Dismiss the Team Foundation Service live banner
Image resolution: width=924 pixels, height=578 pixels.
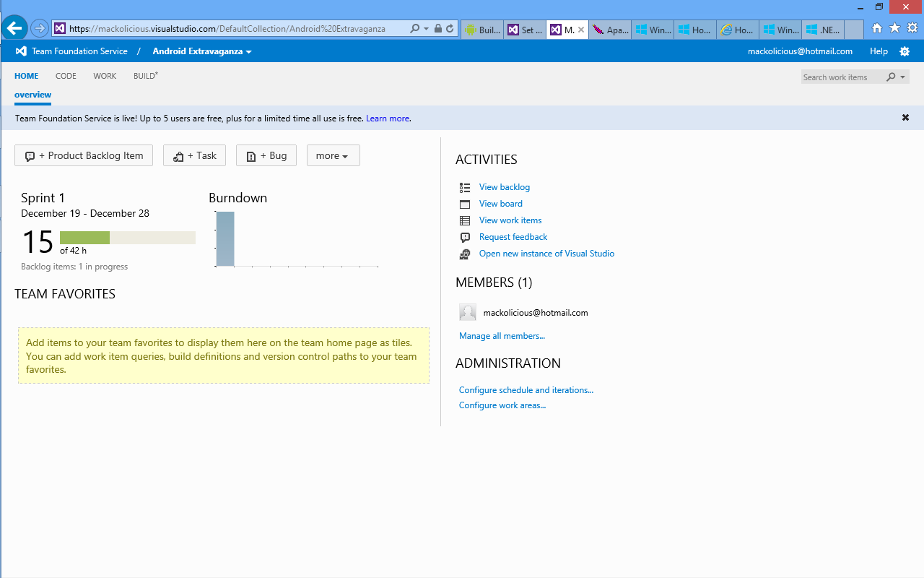pos(905,118)
